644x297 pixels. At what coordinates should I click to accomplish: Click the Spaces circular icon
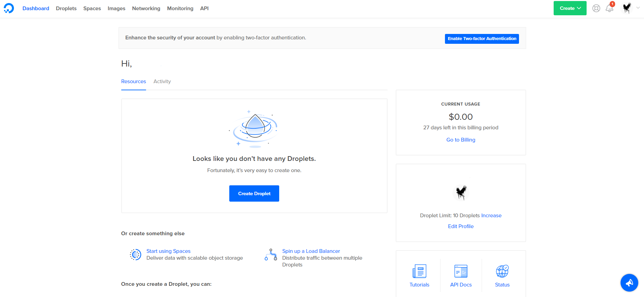(x=136, y=255)
